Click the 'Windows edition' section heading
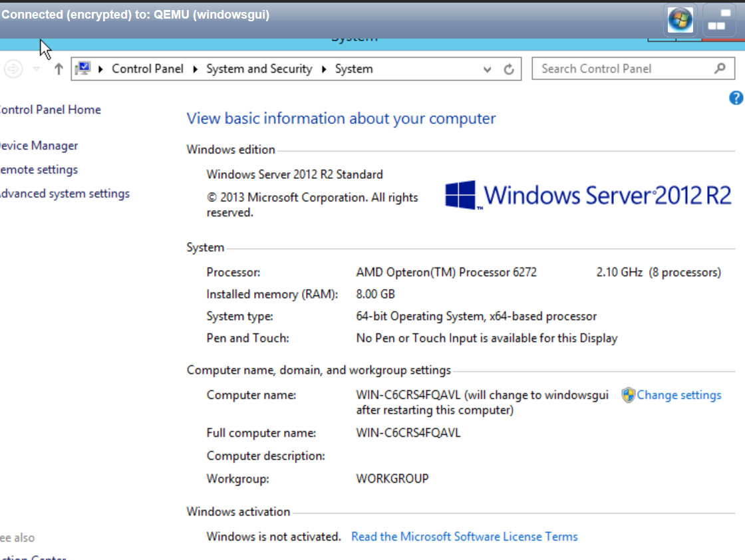745x560 pixels. point(231,150)
